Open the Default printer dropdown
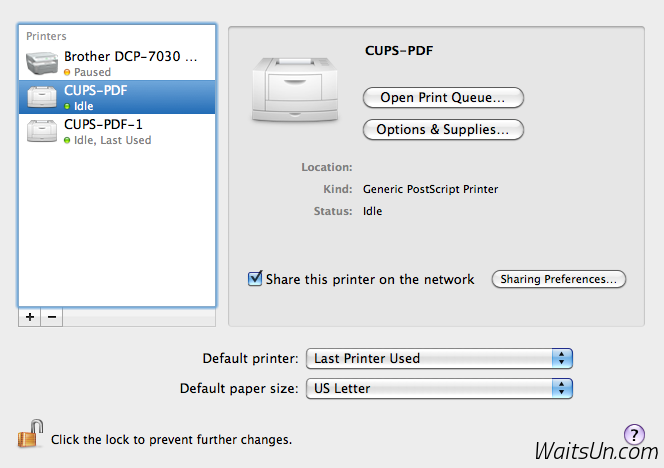Image resolution: width=664 pixels, height=468 pixels. point(438,358)
